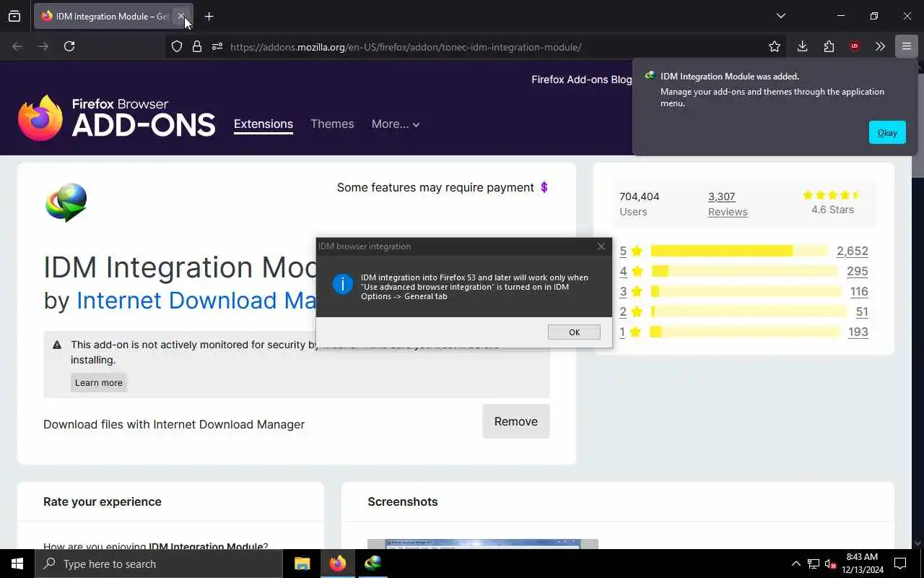Expand the More... dropdown menu
This screenshot has width=924, height=578.
396,124
